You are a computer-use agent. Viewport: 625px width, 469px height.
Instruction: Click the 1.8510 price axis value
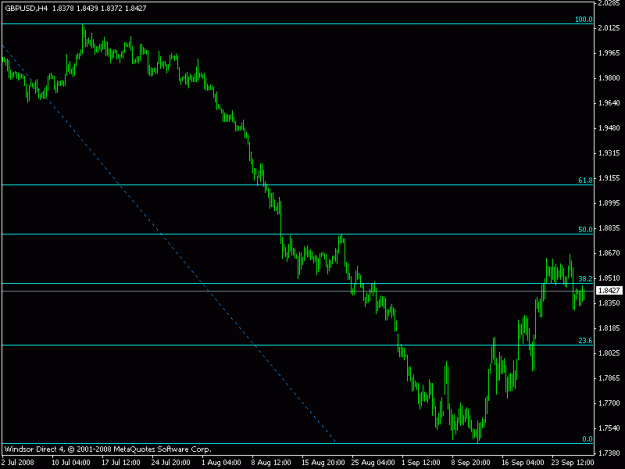pos(609,278)
